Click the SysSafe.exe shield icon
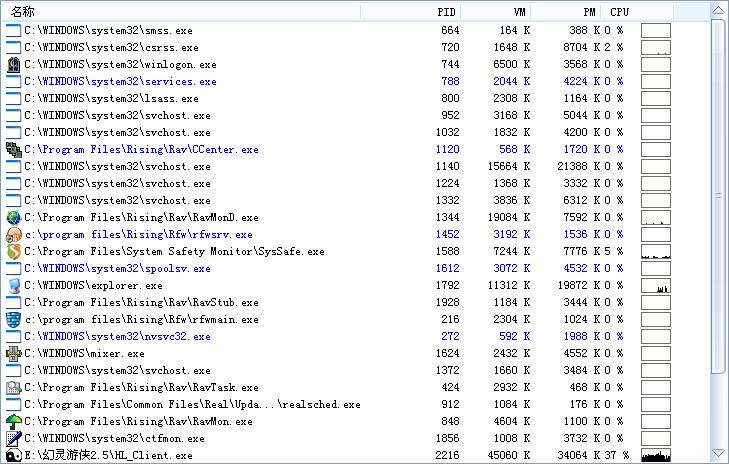 point(13,252)
